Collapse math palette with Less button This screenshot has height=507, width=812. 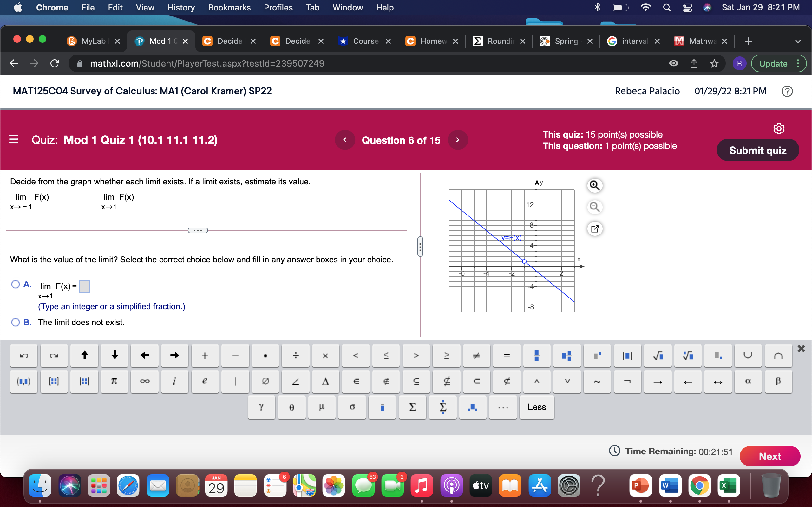pos(537,407)
